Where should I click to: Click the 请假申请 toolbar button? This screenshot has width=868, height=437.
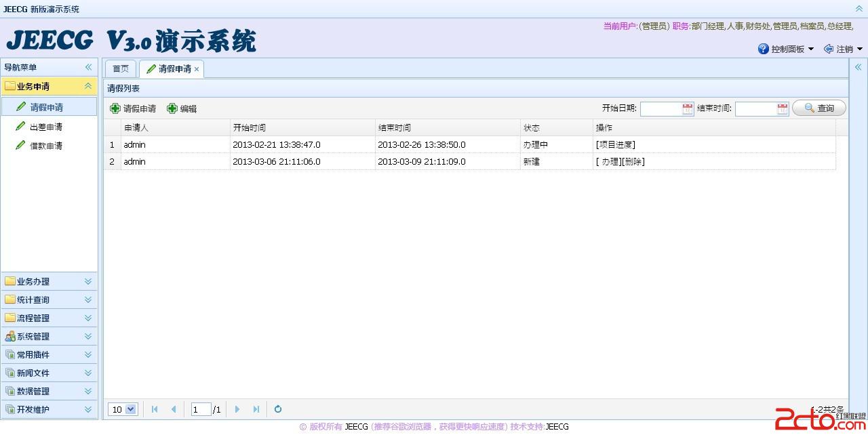[x=133, y=108]
